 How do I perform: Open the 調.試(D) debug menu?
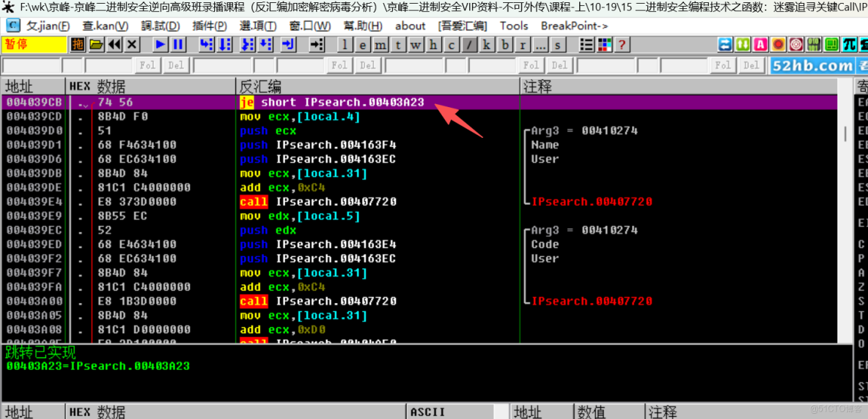click(x=161, y=26)
